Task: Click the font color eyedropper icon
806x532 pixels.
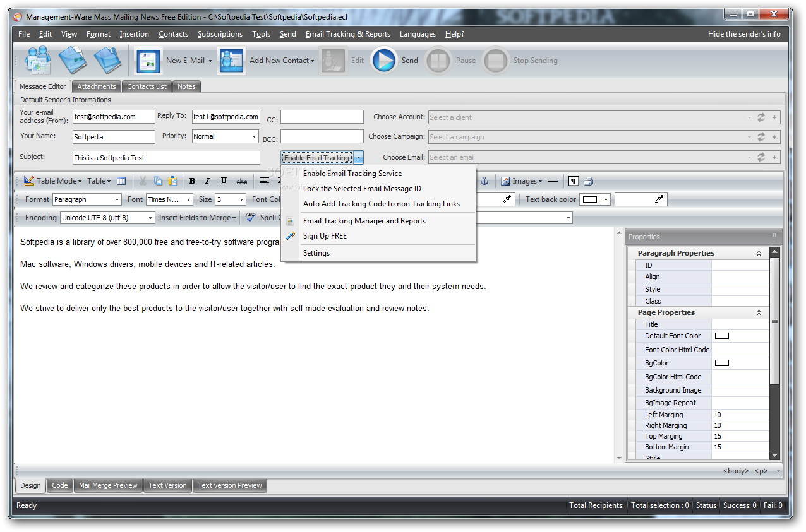Action: pyautogui.click(x=507, y=199)
